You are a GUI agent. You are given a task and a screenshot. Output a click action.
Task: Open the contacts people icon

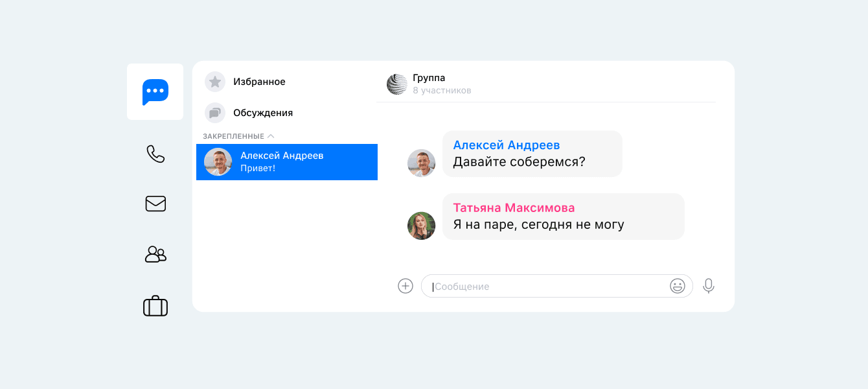coord(155,254)
